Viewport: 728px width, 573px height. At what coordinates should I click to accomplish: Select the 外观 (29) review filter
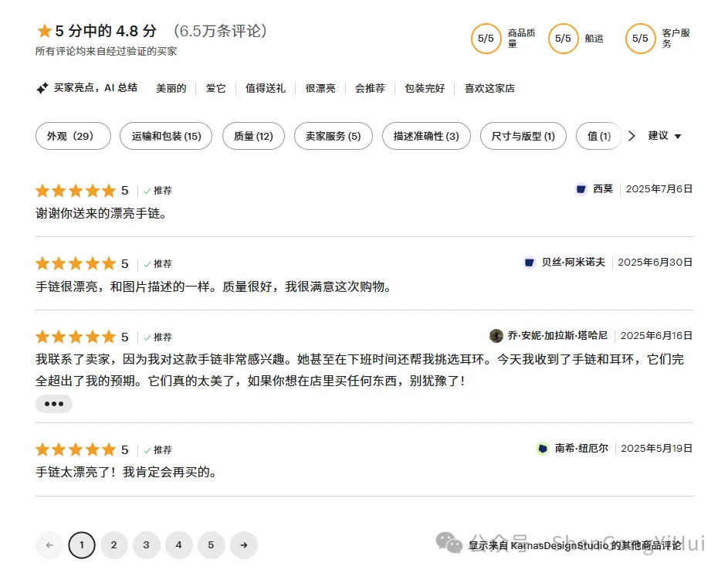point(73,135)
